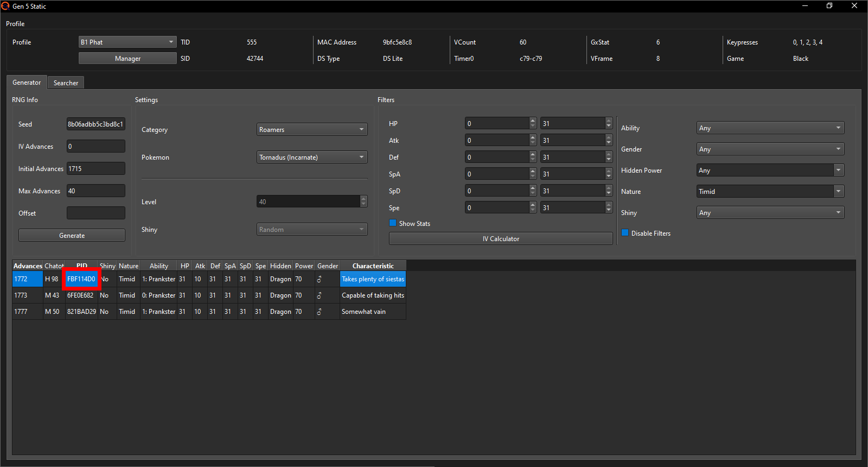Viewport: 868px width, 467px height.
Task: Open the Nature filter dropdown
Action: 770,191
